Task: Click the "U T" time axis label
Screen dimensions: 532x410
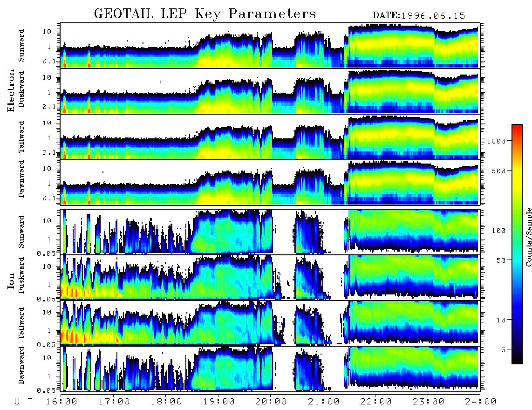Action: (x=23, y=402)
